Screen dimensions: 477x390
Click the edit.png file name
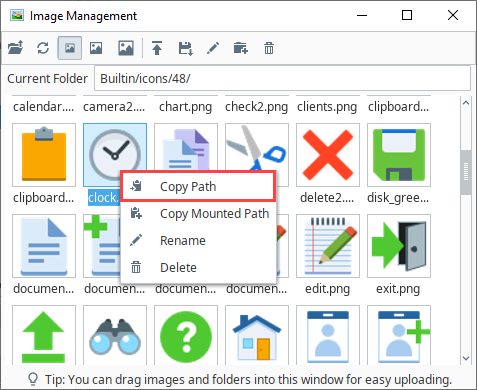point(328,289)
